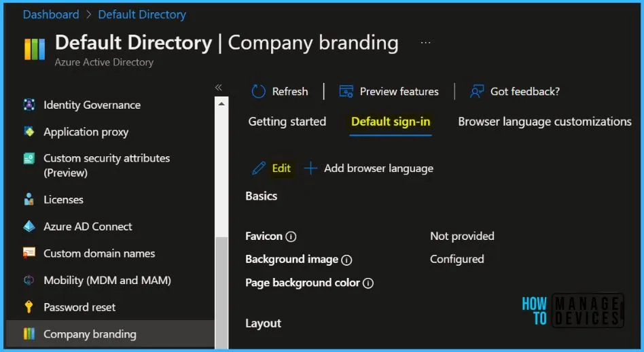Click Preview features button text
Image resolution: width=644 pixels, height=352 pixels.
tap(399, 91)
